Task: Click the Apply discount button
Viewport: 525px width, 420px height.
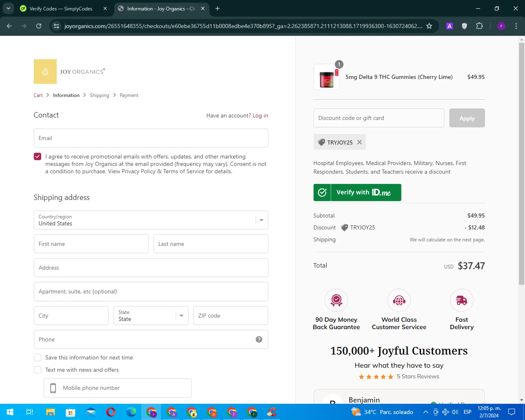Action: 467,118
